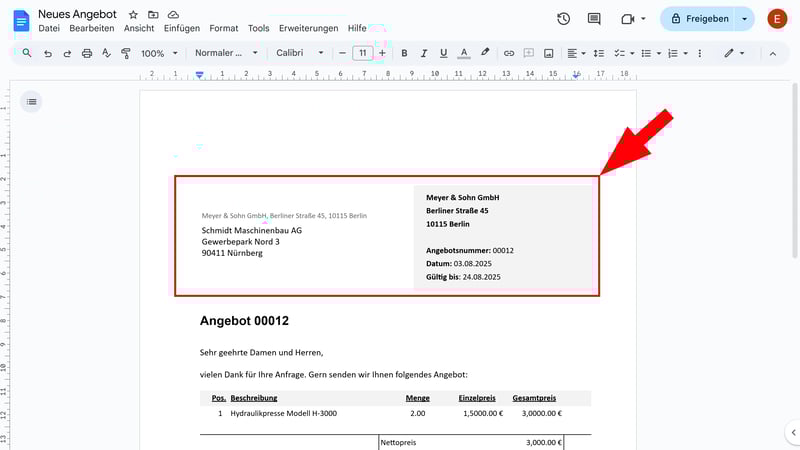Click the undo arrow icon

tap(48, 53)
